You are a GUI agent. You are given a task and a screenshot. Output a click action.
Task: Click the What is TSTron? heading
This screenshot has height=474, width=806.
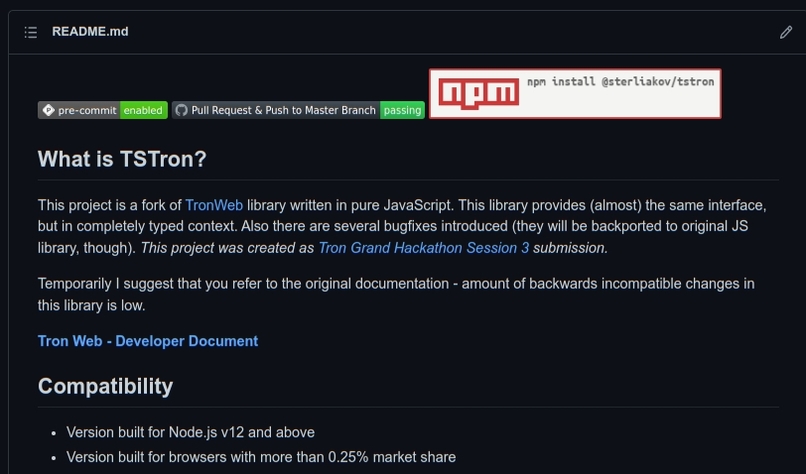pyautogui.click(x=122, y=159)
